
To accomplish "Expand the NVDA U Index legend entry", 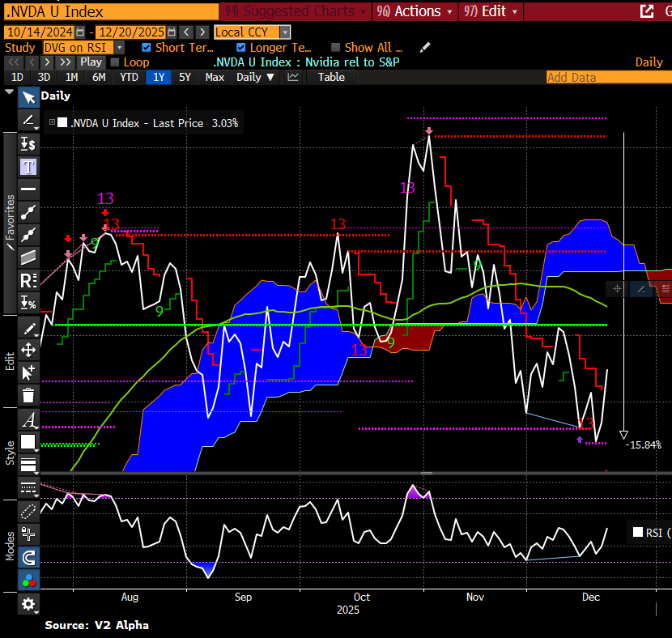I will click(x=52, y=122).
